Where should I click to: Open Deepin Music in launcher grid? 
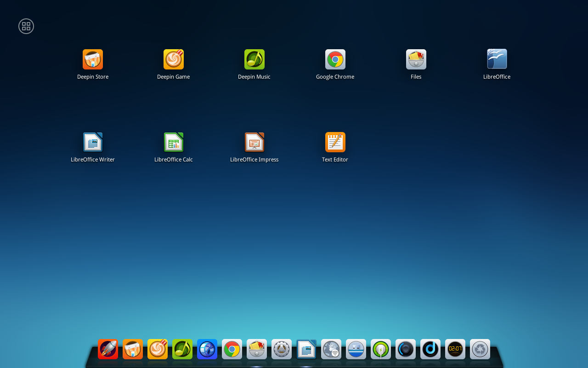point(254,59)
